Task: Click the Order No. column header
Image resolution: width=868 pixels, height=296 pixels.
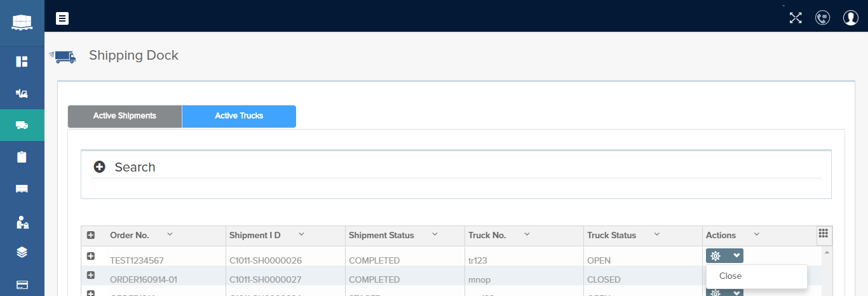Action: point(130,236)
